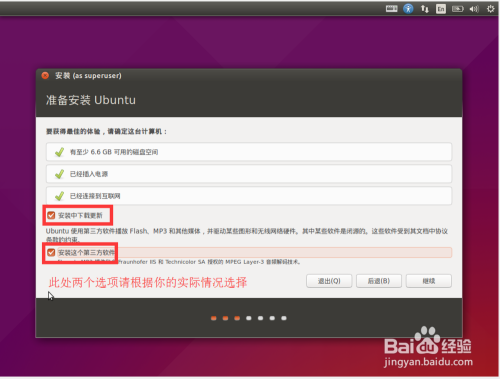Close the installer window with orange button

click(45, 76)
